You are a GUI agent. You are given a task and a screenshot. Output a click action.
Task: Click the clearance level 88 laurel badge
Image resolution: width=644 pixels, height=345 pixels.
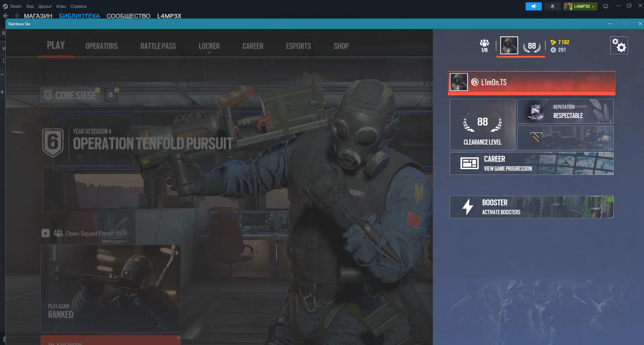[532, 46]
